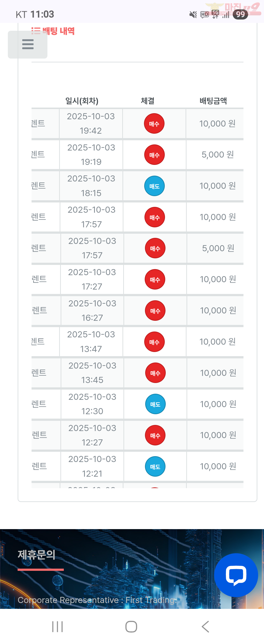Open the blue chat support bubble

point(236,575)
